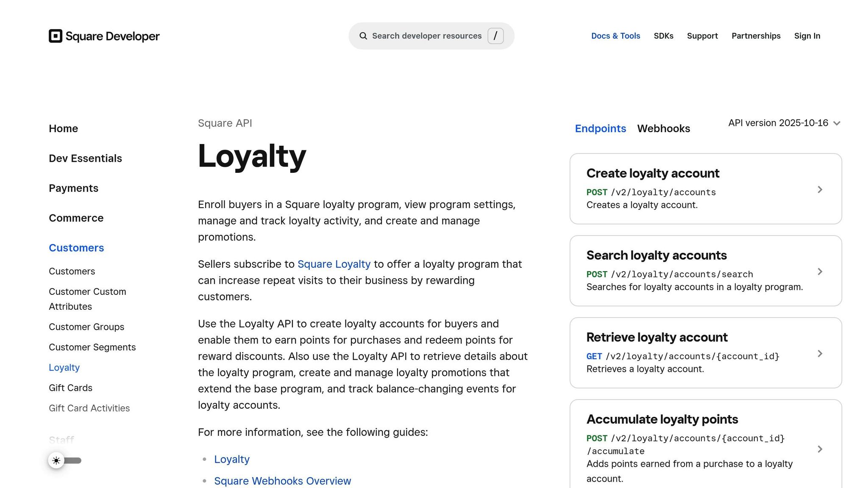Click Square Webhooks Overview guide link
Image resolution: width=868 pixels, height=488 pixels.
[283, 481]
